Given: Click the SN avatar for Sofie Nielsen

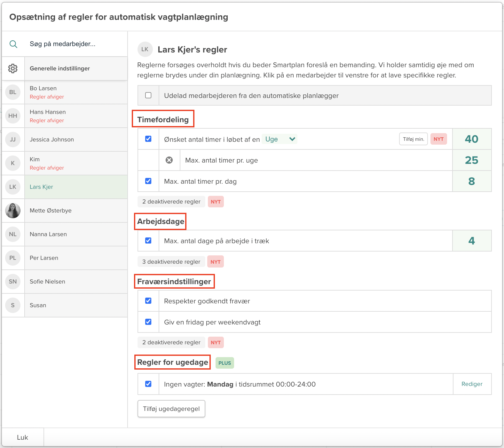Looking at the screenshot, I should pyautogui.click(x=13, y=282).
